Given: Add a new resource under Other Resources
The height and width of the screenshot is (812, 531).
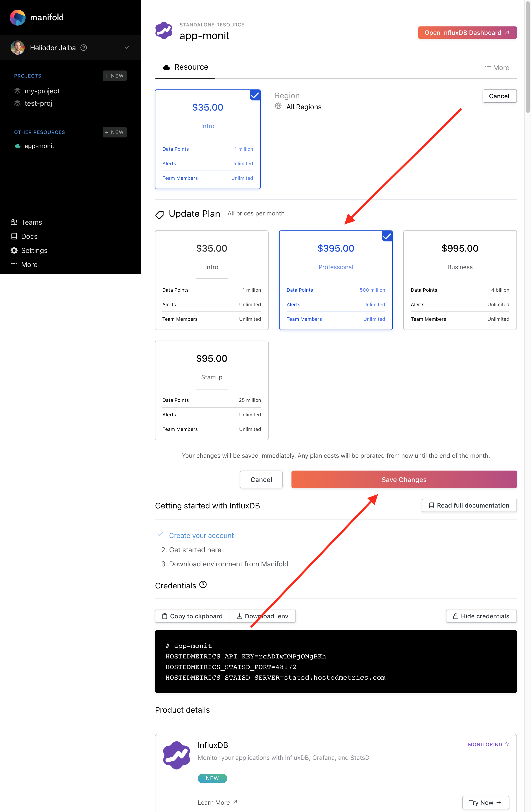Looking at the screenshot, I should click(115, 132).
